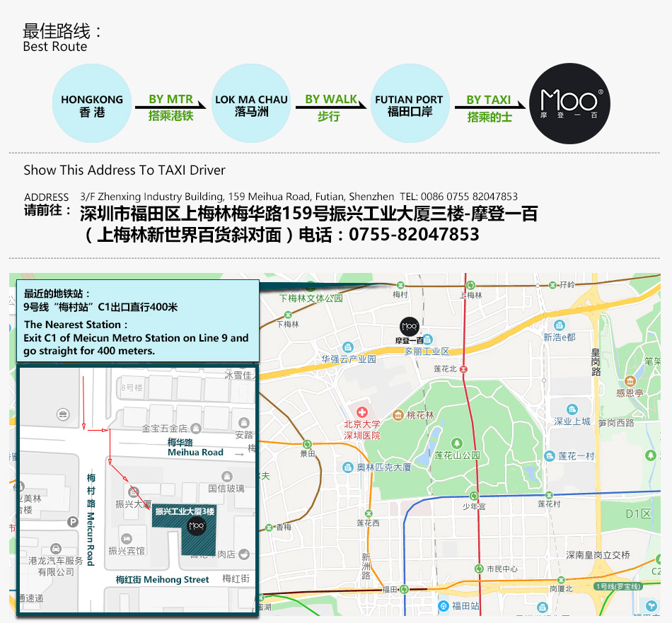
Task: Click the parking P icon in the inset map
Action: pyautogui.click(x=73, y=522)
